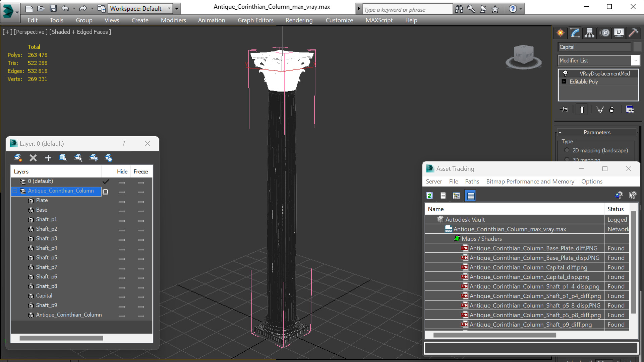Viewport: 644px width, 362px height.
Task: Open the Modifier List dropdown
Action: [636, 61]
